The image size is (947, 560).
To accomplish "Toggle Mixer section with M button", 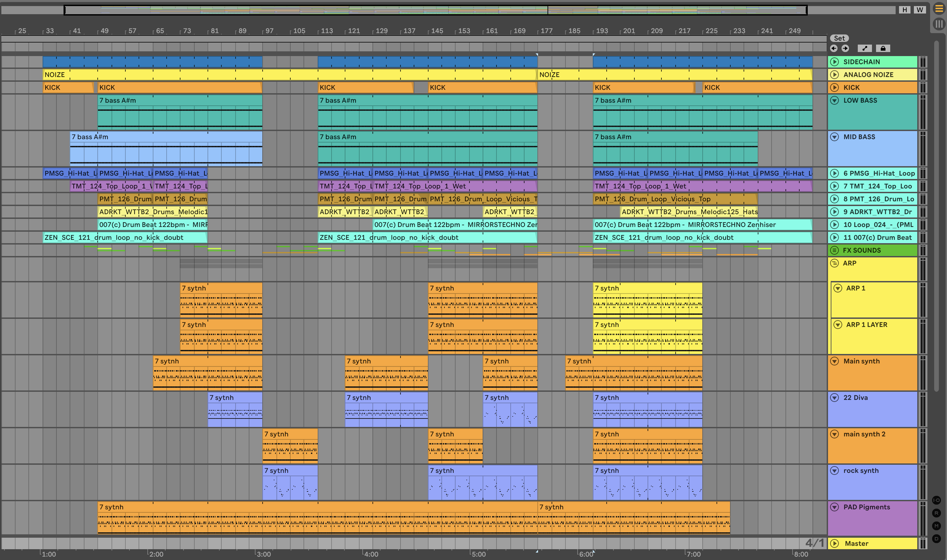I will point(937,526).
